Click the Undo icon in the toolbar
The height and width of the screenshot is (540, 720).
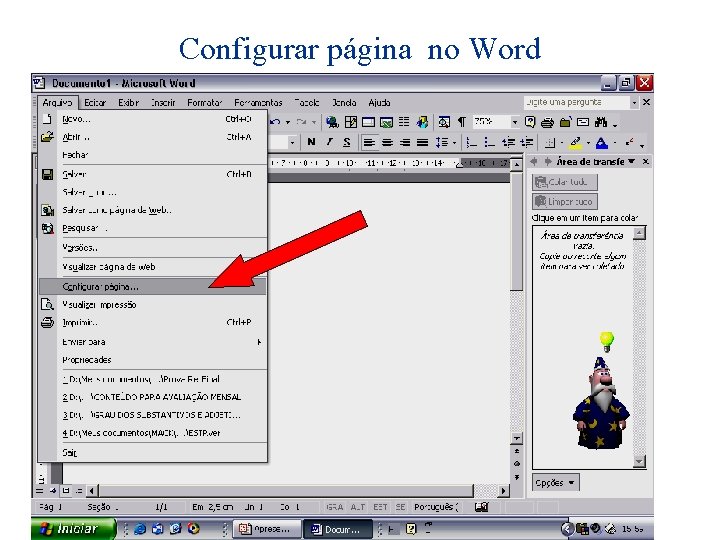coord(275,122)
